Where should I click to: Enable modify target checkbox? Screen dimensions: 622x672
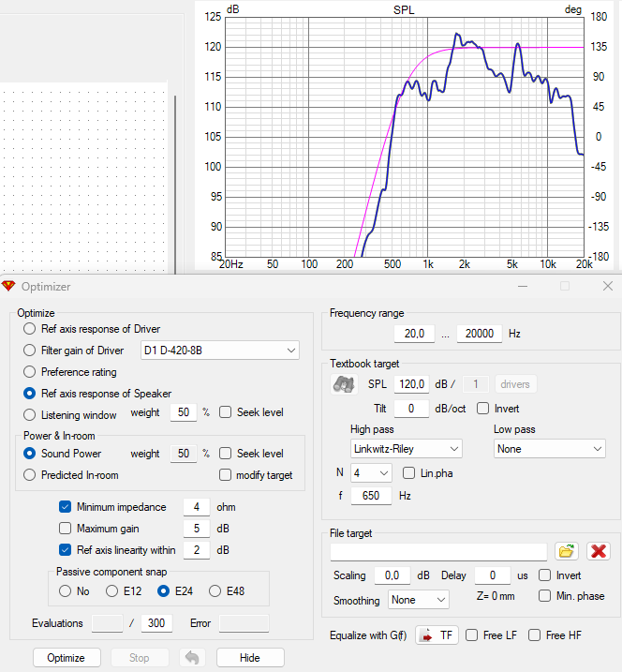[x=226, y=474]
